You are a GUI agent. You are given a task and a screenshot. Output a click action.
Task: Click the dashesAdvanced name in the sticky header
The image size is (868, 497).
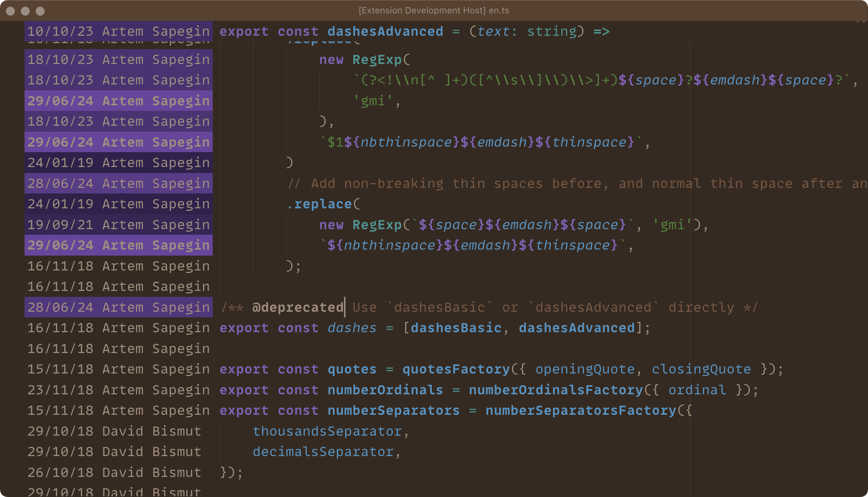click(385, 31)
